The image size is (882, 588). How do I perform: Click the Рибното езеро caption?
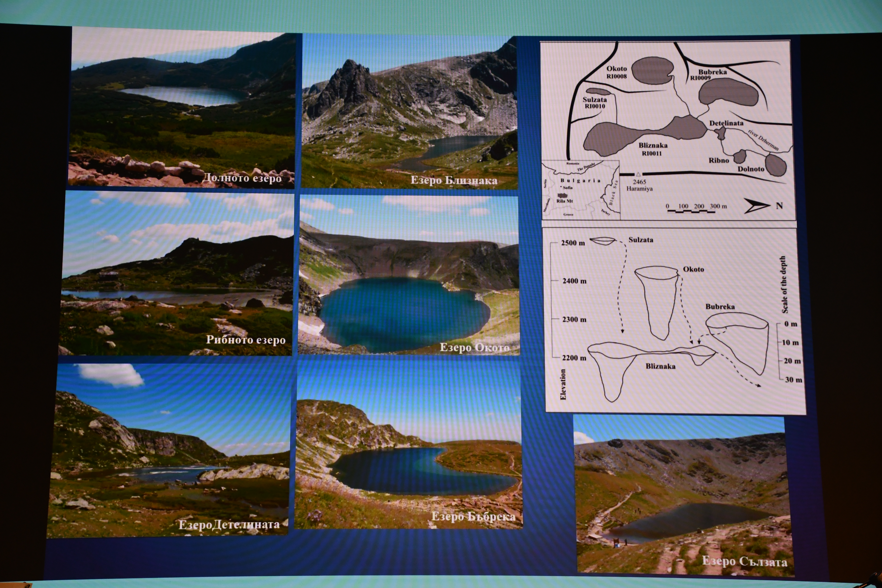click(246, 340)
